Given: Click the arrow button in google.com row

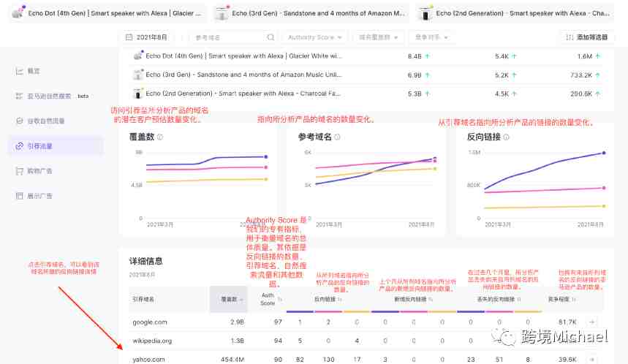Looking at the screenshot, I should click(x=591, y=322).
